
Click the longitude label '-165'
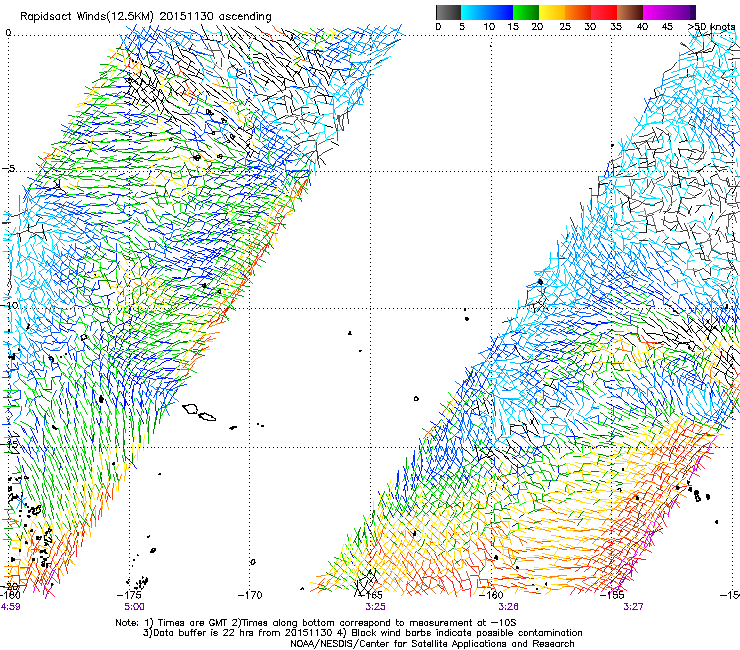tap(371, 595)
